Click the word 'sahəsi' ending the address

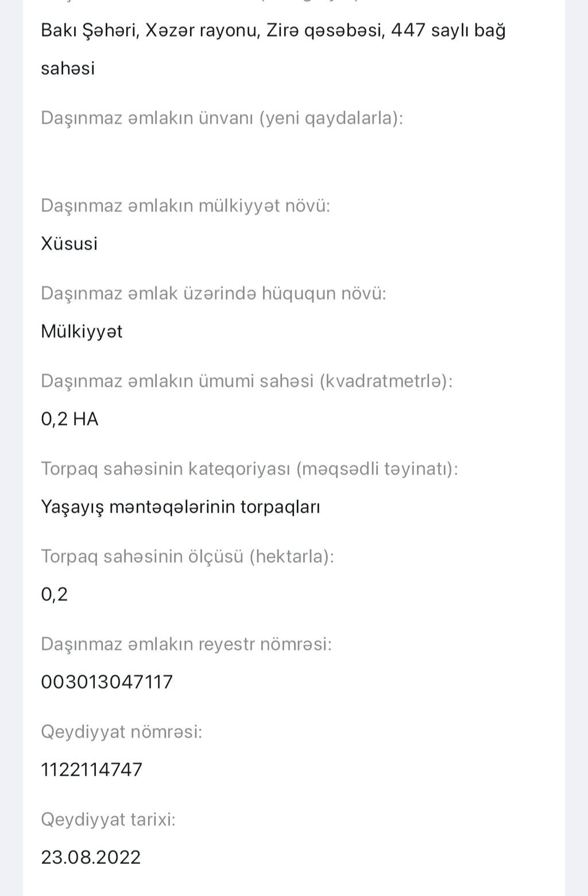pyautogui.click(x=68, y=69)
